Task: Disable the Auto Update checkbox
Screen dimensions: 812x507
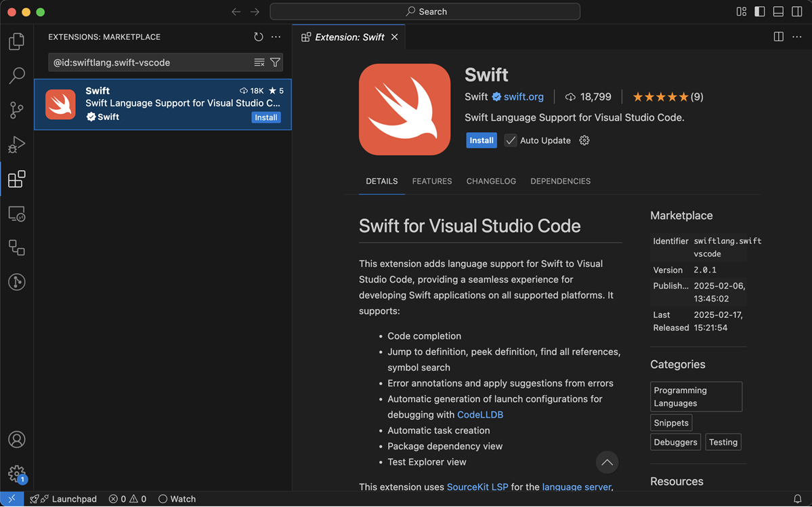Action: click(x=510, y=140)
